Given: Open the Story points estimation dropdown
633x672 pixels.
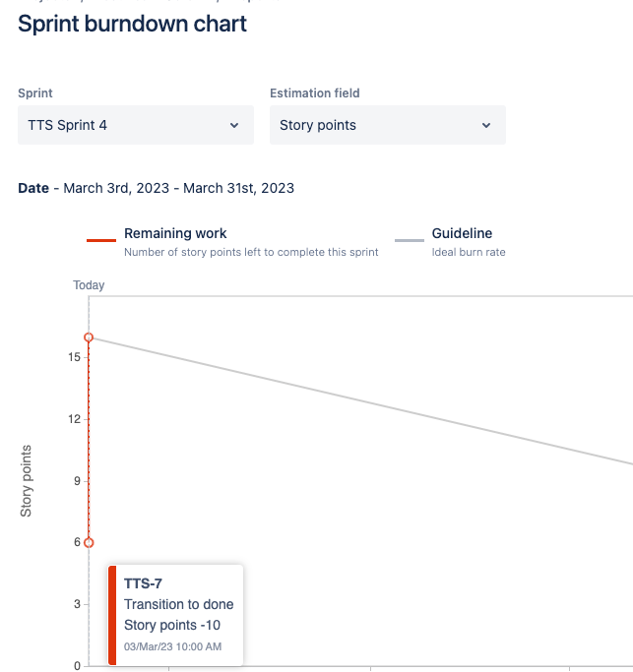Looking at the screenshot, I should (x=388, y=125).
